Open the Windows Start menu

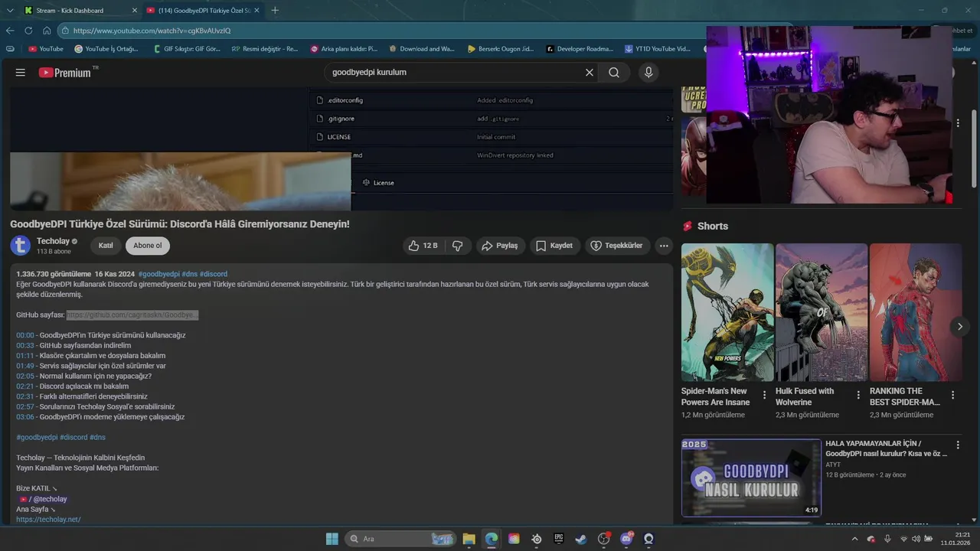pyautogui.click(x=332, y=539)
